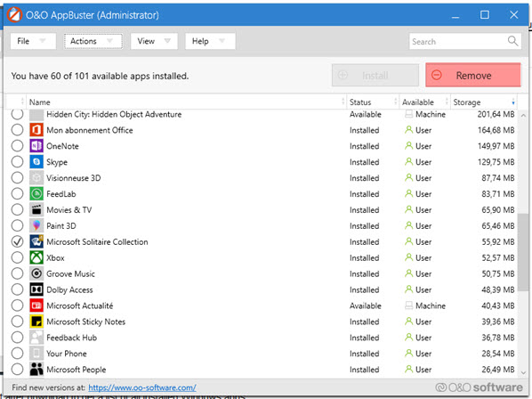
Task: Select the Paint 3D checkbox
Action: (x=17, y=226)
